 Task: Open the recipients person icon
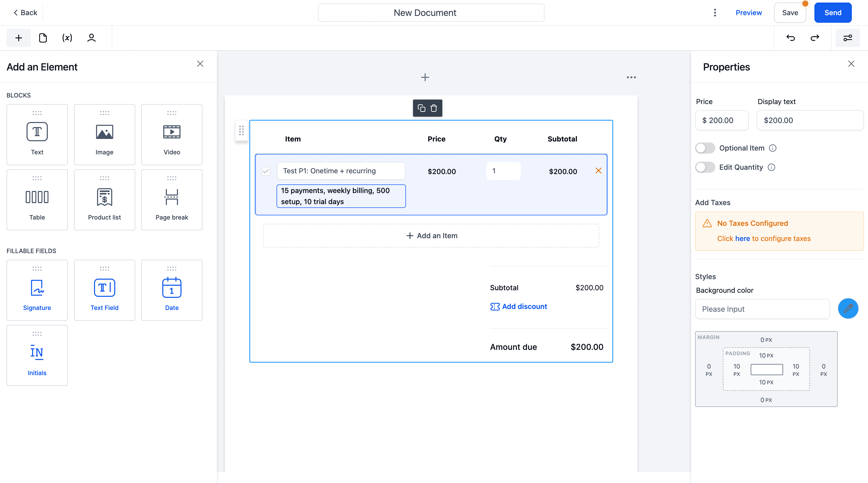[x=91, y=38]
